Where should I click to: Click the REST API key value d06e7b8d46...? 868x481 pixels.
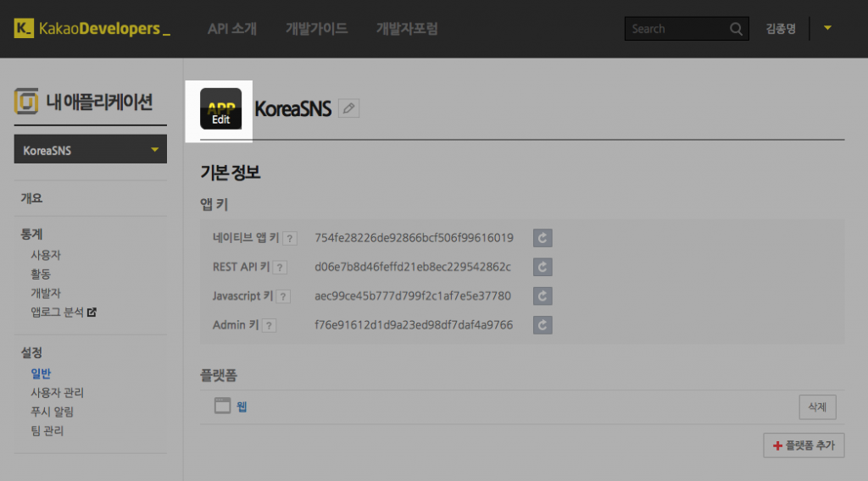413,267
